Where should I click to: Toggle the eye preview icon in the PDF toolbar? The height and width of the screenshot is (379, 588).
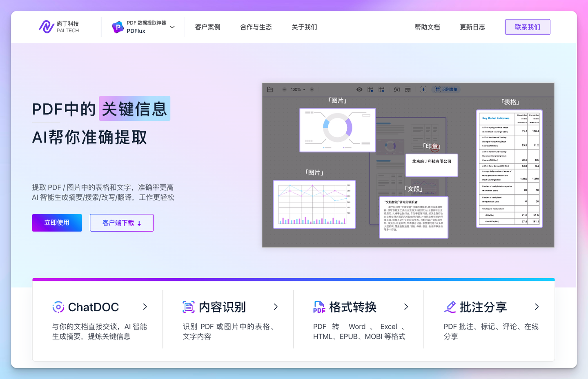(x=360, y=89)
